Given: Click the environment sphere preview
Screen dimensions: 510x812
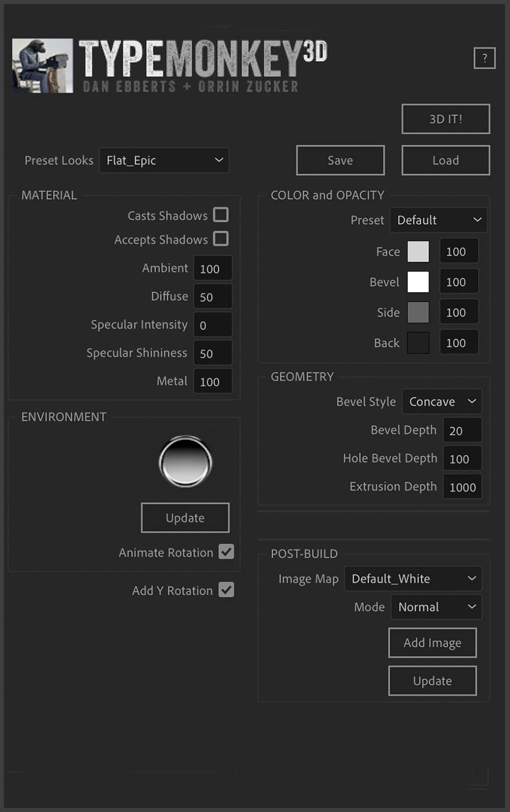Looking at the screenshot, I should 185,461.
